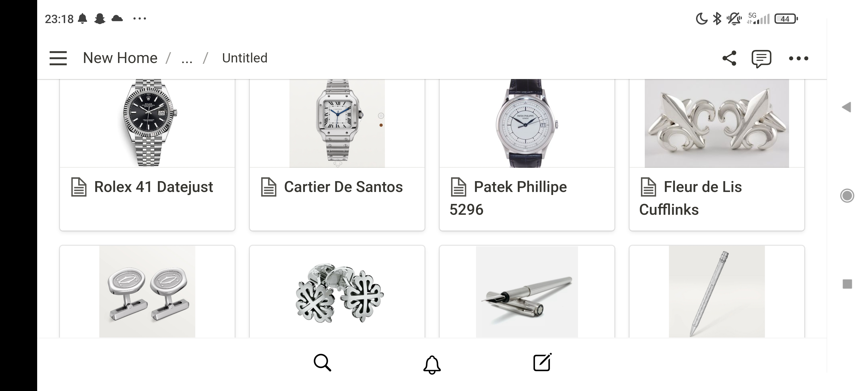Image resolution: width=868 pixels, height=391 pixels.
Task: Open the hamburger sidebar menu
Action: tap(58, 58)
